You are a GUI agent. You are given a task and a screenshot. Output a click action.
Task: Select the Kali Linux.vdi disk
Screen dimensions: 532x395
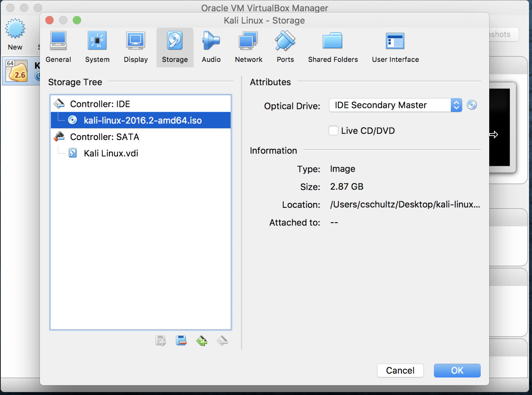click(x=141, y=153)
